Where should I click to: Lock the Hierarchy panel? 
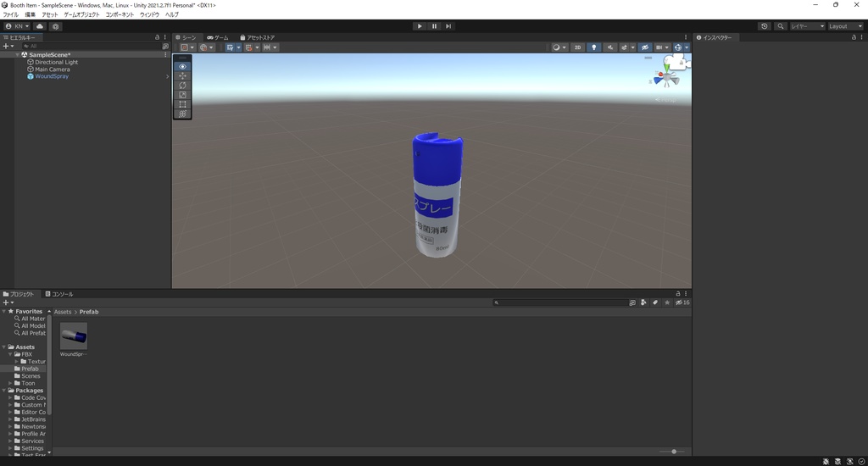(x=157, y=37)
